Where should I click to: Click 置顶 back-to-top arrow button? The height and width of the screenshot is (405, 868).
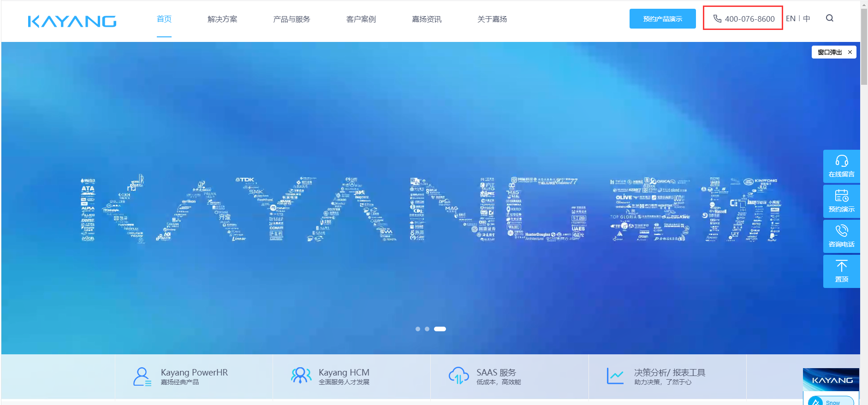click(842, 271)
